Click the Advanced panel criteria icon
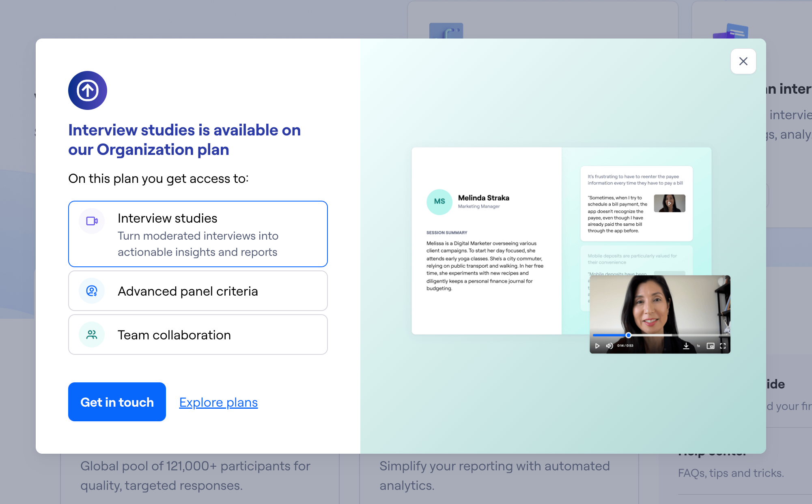 (x=92, y=291)
